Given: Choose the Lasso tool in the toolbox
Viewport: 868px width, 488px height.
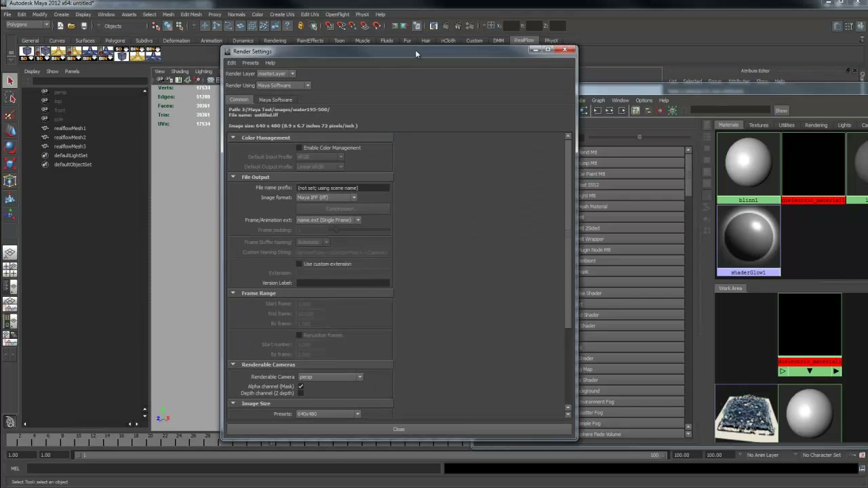Looking at the screenshot, I should [10, 98].
